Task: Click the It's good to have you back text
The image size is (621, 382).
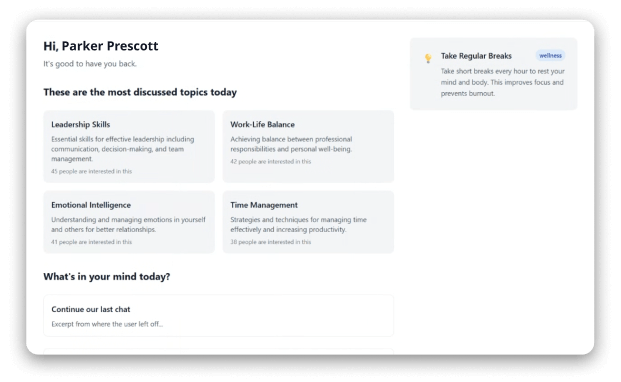Action: click(90, 64)
